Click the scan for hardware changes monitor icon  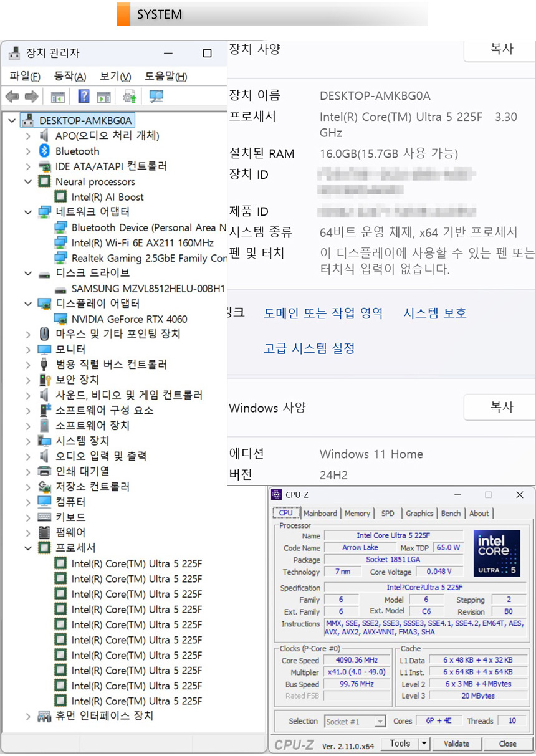[156, 97]
